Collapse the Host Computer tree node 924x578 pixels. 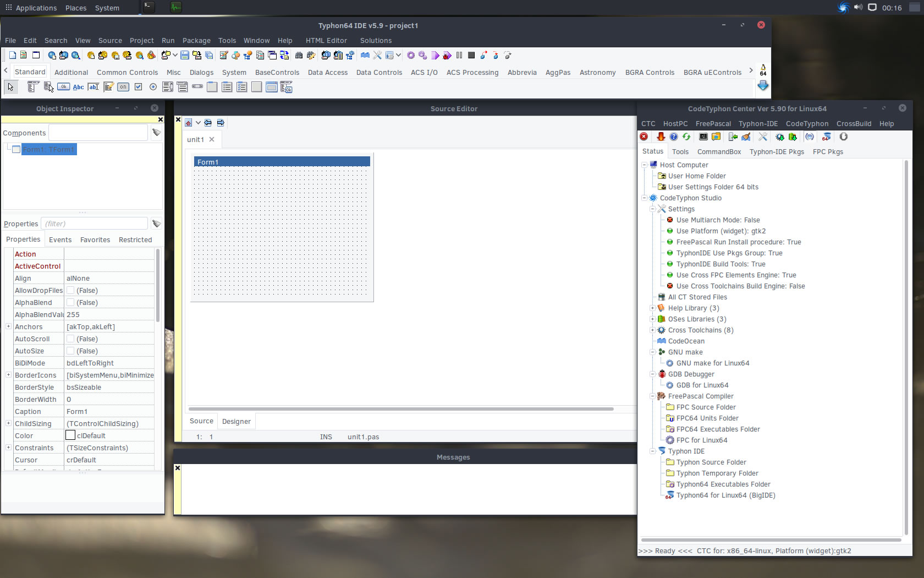tap(644, 165)
